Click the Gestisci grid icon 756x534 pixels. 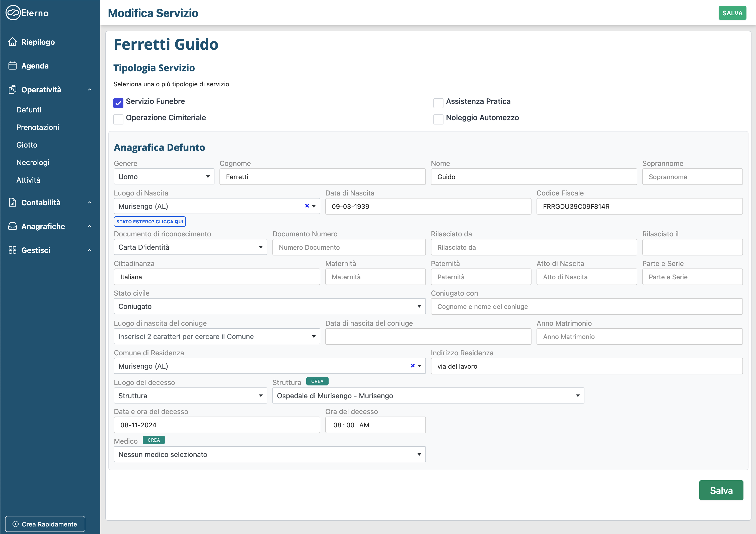13,250
